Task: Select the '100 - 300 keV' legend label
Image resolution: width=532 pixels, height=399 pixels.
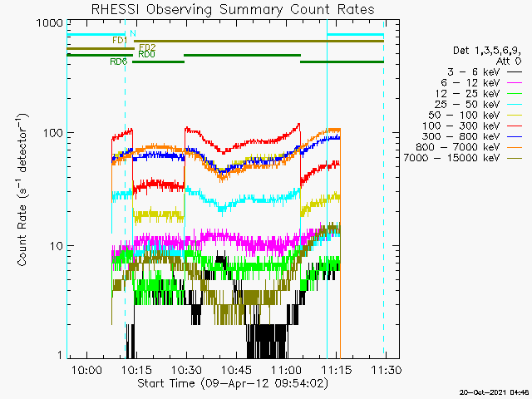Action: pyautogui.click(x=461, y=126)
